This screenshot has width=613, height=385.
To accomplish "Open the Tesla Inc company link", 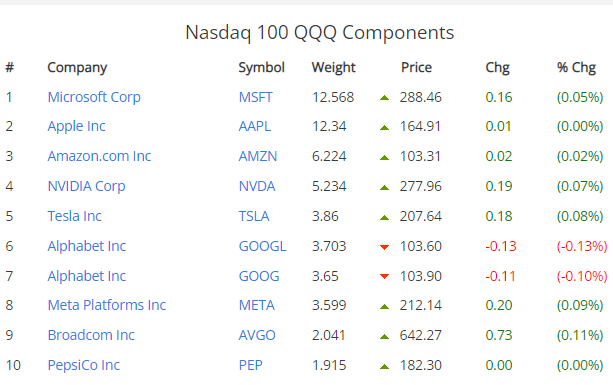I will [x=74, y=216].
